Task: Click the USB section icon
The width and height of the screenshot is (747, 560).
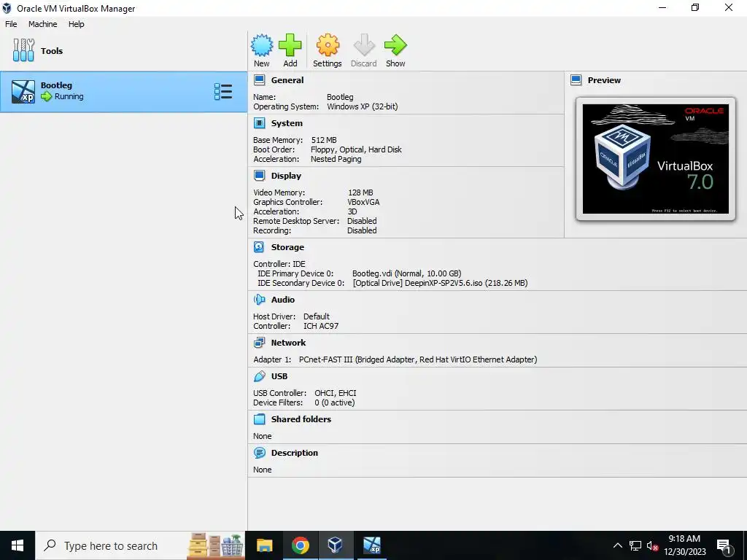Action: coord(259,376)
